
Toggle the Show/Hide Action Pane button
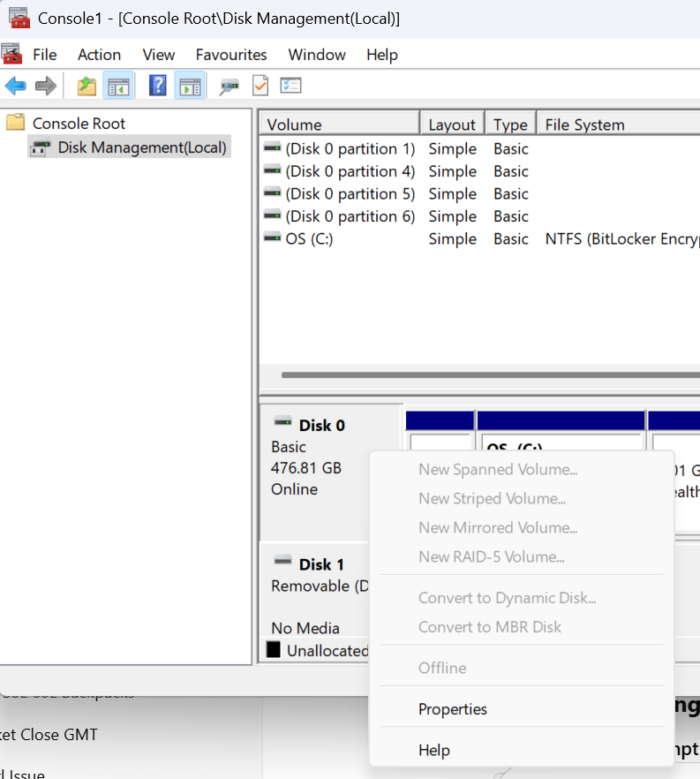[x=189, y=86]
